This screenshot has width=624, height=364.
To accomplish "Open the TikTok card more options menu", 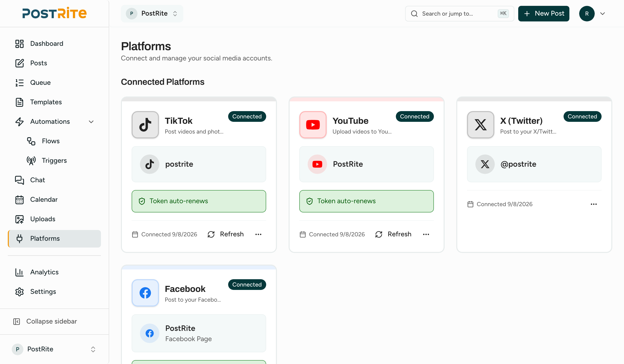I will click(x=258, y=234).
